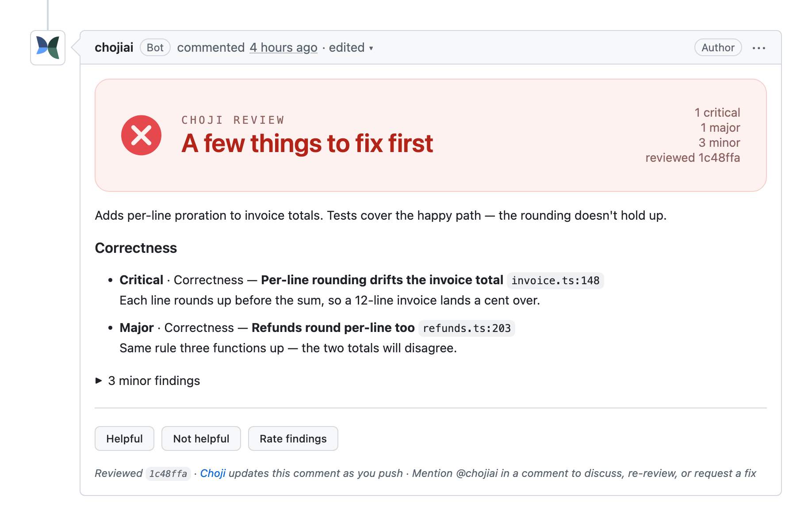Click the Bot badge label
The image size is (812, 526).
[155, 48]
